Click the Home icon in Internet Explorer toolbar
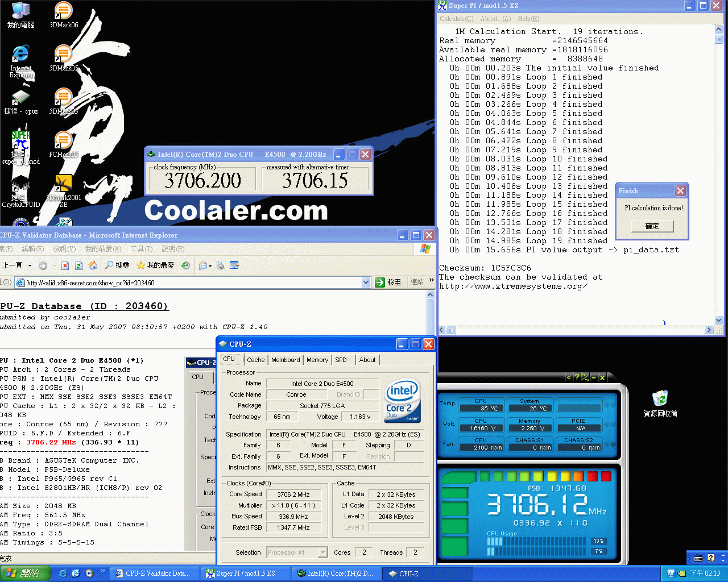The height and width of the screenshot is (582, 728). pos(93,265)
